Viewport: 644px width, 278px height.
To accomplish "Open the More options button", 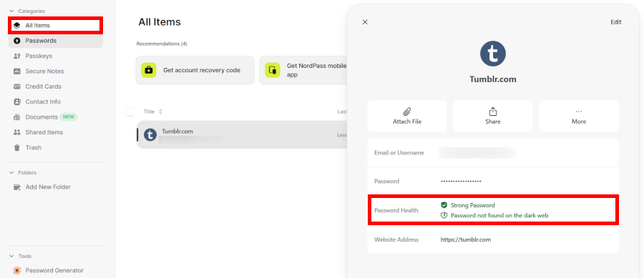I will click(579, 116).
